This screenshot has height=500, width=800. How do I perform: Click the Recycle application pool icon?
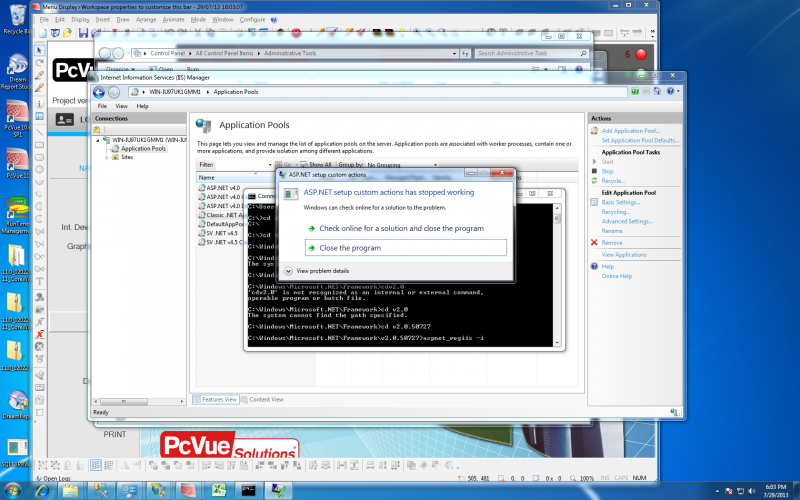[x=594, y=181]
